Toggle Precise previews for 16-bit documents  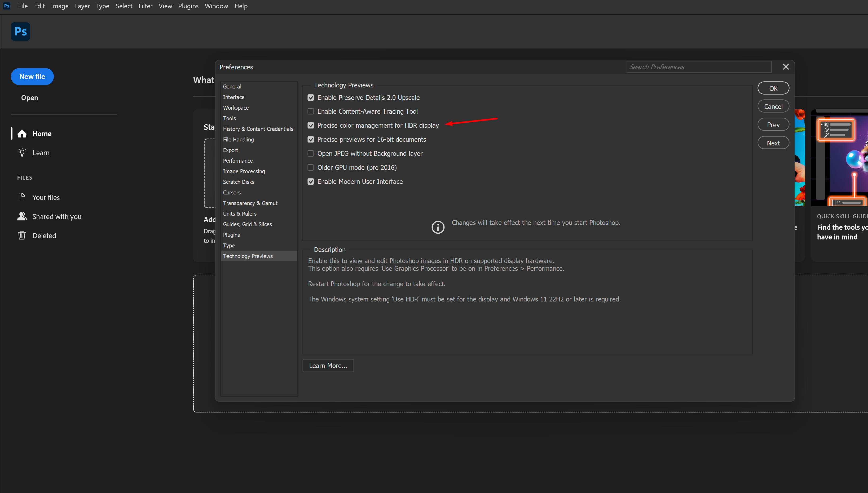pos(311,140)
